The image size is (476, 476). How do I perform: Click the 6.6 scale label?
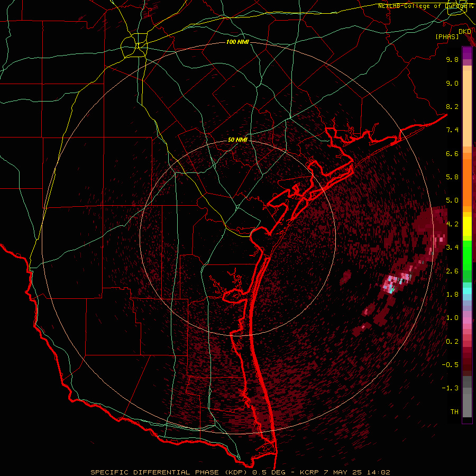[x=452, y=153]
